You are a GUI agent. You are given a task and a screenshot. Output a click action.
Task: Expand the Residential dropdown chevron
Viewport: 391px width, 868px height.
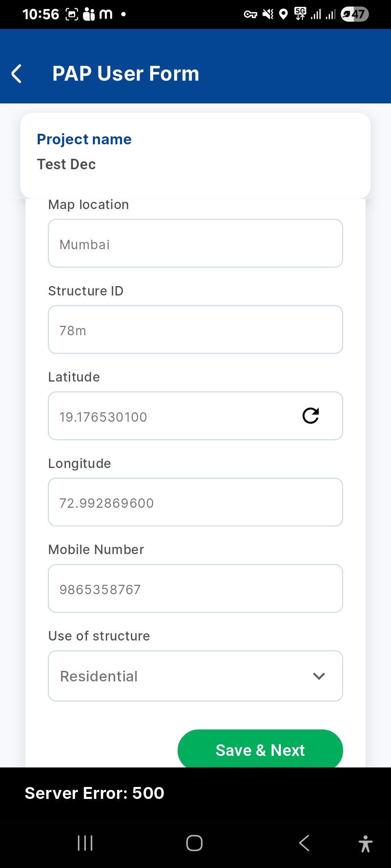319,676
